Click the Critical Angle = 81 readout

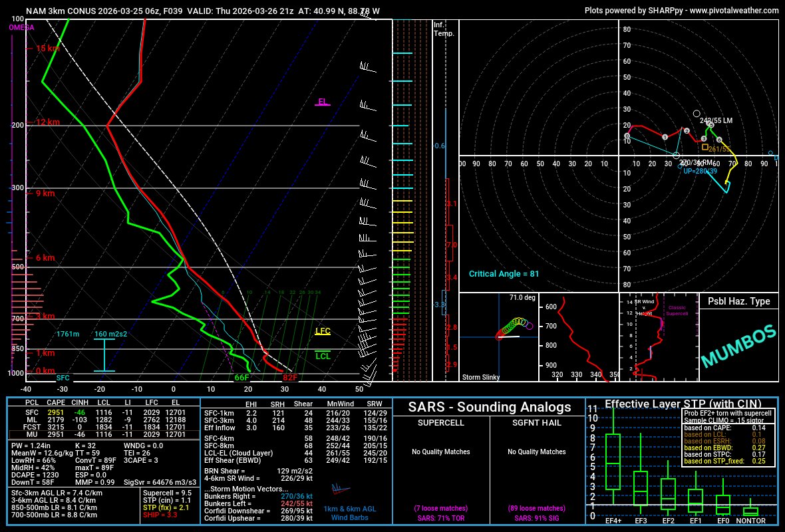pyautogui.click(x=504, y=274)
